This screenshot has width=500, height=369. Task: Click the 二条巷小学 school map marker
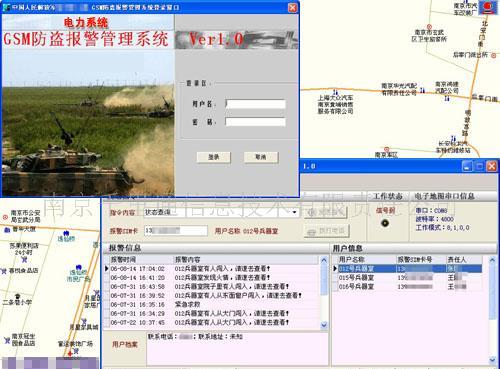(x=17, y=296)
